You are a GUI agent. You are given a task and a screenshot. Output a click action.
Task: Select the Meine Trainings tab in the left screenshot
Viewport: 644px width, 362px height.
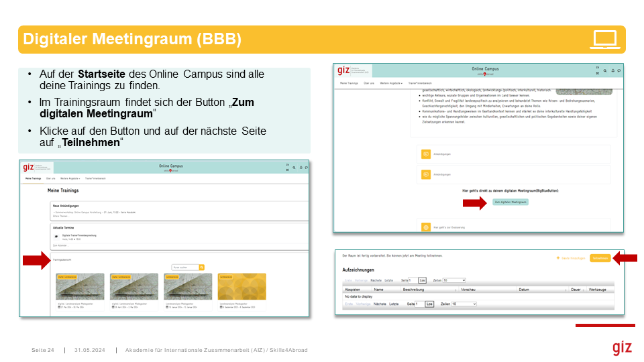[33, 179]
